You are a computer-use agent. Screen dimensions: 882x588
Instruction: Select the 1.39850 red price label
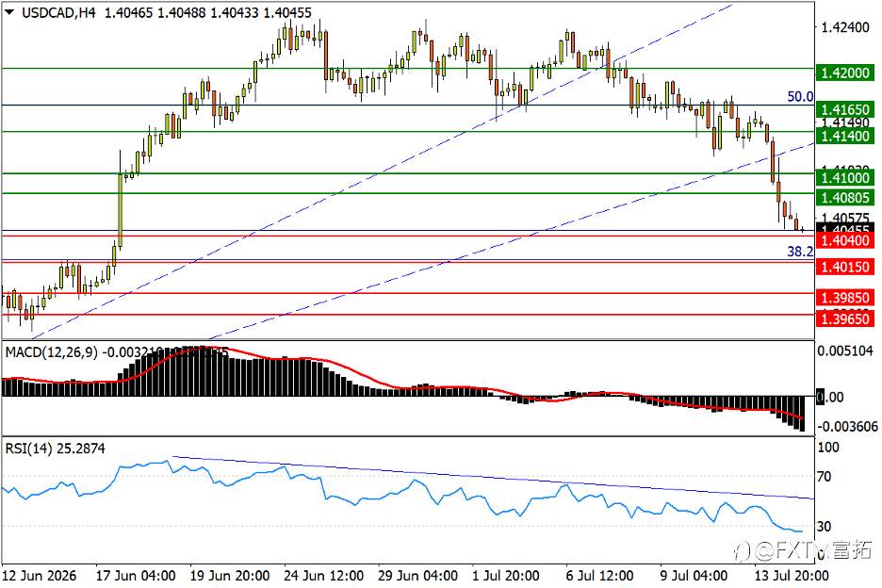point(845,298)
